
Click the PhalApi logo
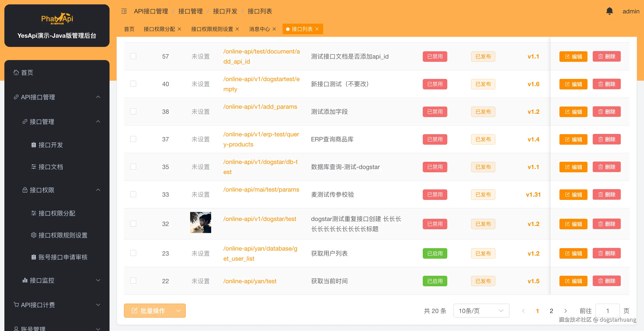coord(57,18)
